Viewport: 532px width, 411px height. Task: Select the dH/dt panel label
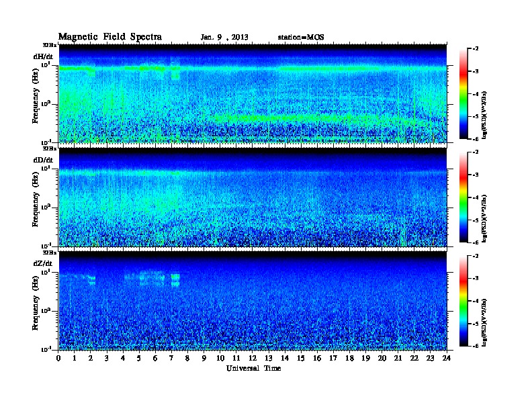click(43, 56)
